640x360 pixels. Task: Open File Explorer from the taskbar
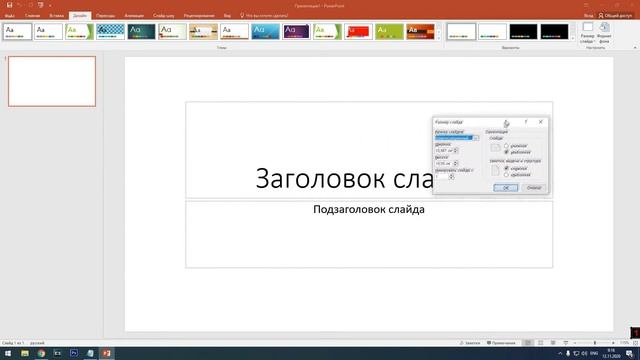(x=25, y=353)
